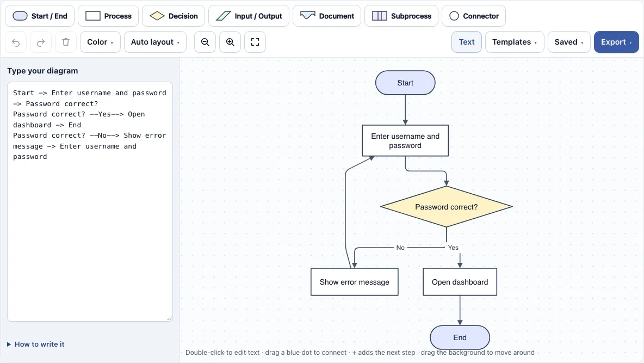Add a Decision diamond shape
644x363 pixels.
point(174,16)
